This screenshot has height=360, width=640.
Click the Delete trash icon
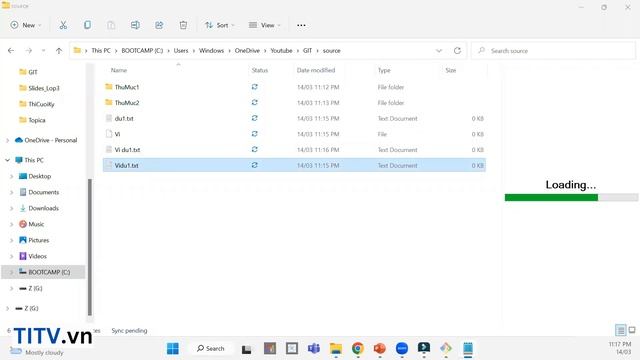point(183,25)
